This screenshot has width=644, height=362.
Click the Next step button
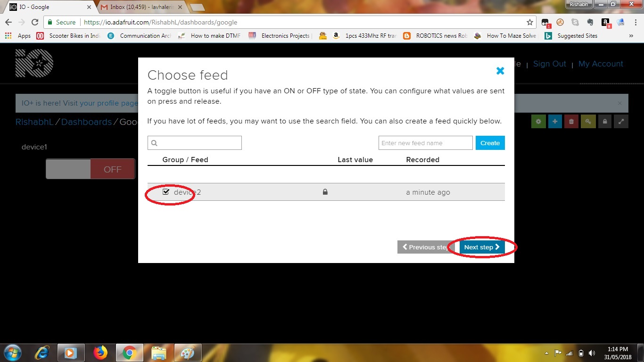pyautogui.click(x=482, y=247)
